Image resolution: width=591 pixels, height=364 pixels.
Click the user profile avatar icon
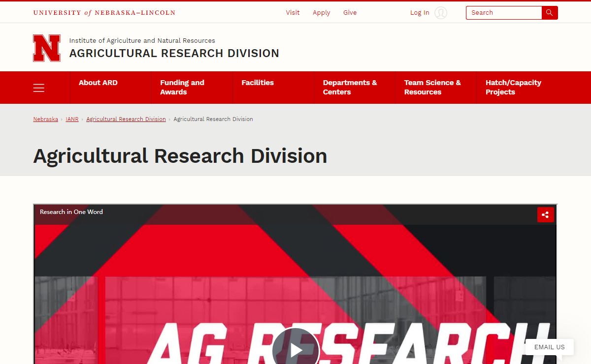coord(441,13)
